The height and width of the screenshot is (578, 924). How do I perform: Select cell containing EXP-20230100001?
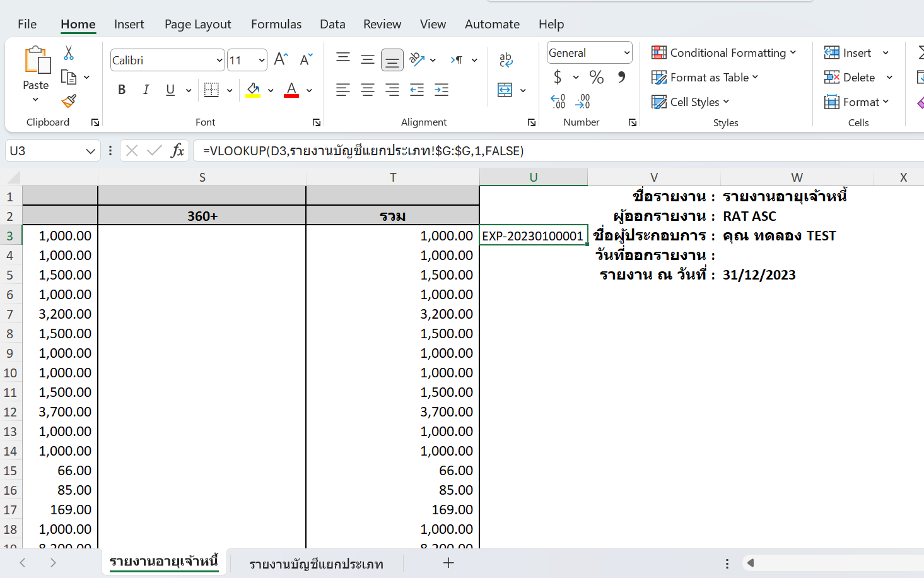click(x=534, y=235)
